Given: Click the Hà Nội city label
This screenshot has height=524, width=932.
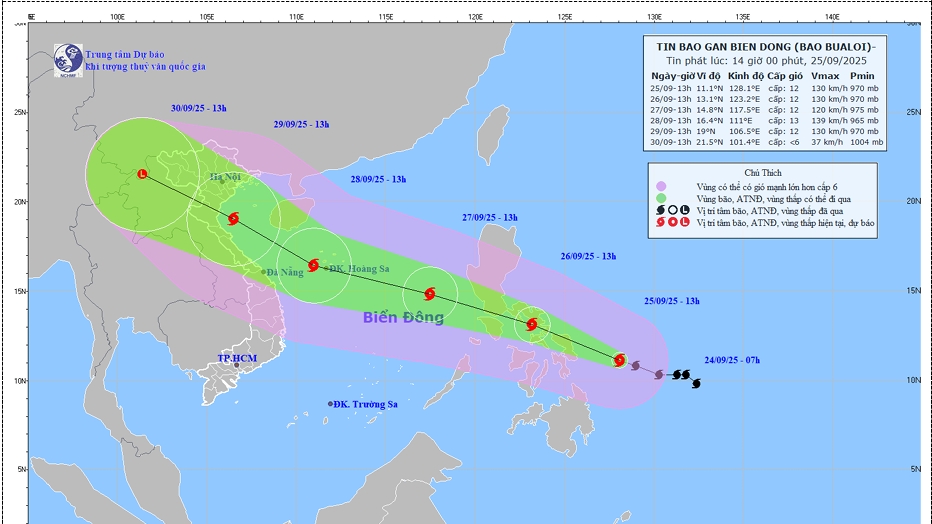Looking at the screenshot, I should click(226, 178).
